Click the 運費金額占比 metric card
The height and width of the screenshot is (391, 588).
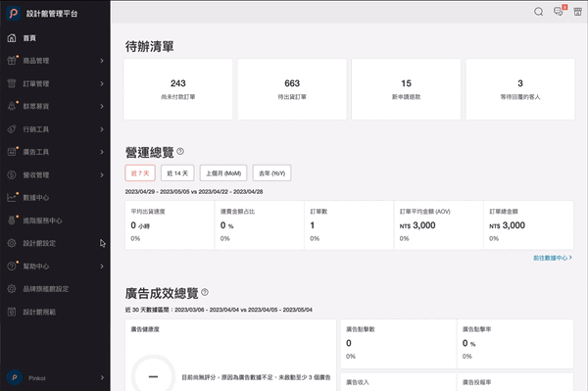(260, 225)
